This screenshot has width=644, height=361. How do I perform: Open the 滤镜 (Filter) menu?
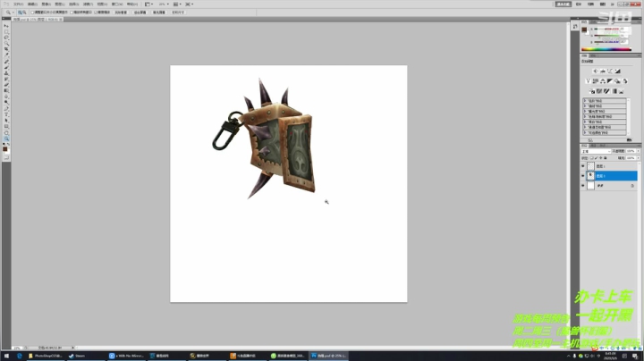(88, 4)
